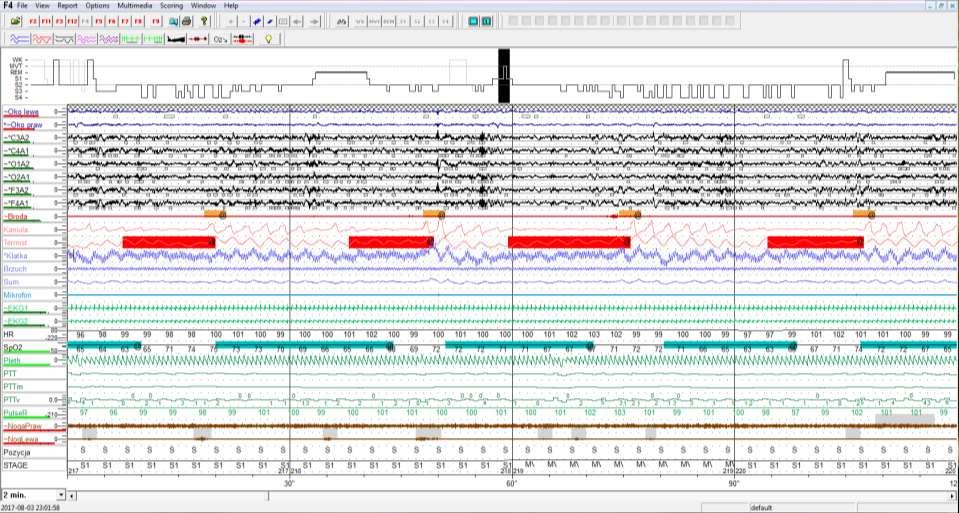
Task: Click the second teal window layout icon
Action: point(486,21)
